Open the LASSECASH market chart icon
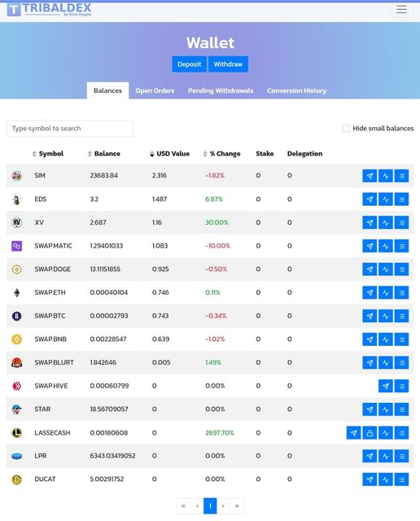The height and width of the screenshot is (521, 420). pos(386,433)
